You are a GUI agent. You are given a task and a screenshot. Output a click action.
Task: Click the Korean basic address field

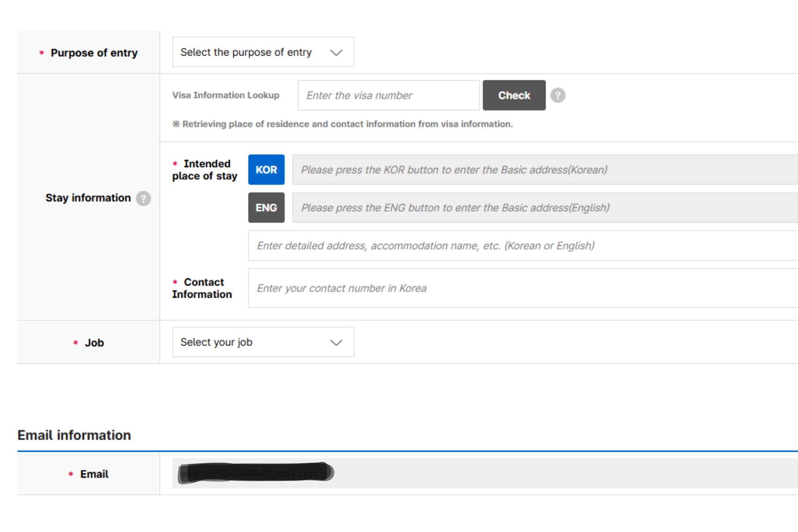[x=543, y=170]
